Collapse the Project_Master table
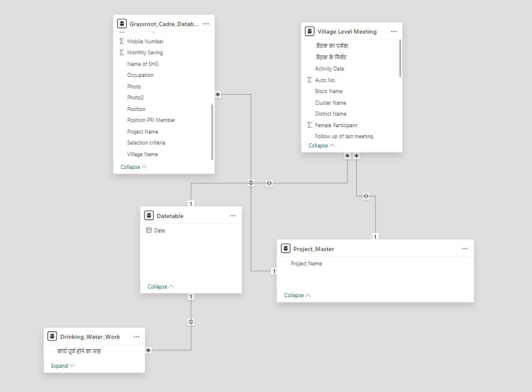The width and height of the screenshot is (532, 392). pos(297,295)
